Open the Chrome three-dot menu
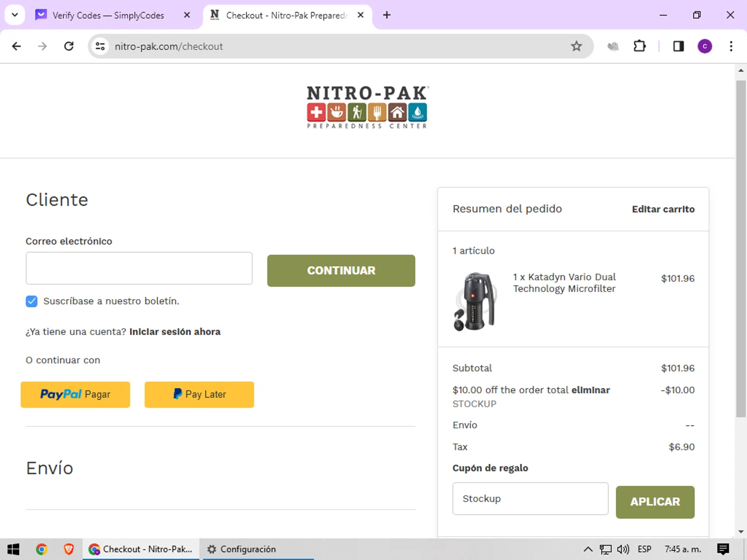 (731, 46)
